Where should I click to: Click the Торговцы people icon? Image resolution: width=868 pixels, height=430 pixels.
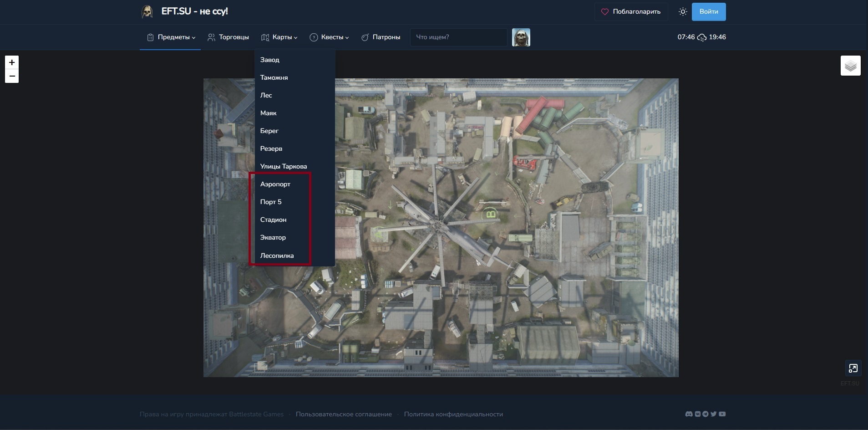point(211,37)
